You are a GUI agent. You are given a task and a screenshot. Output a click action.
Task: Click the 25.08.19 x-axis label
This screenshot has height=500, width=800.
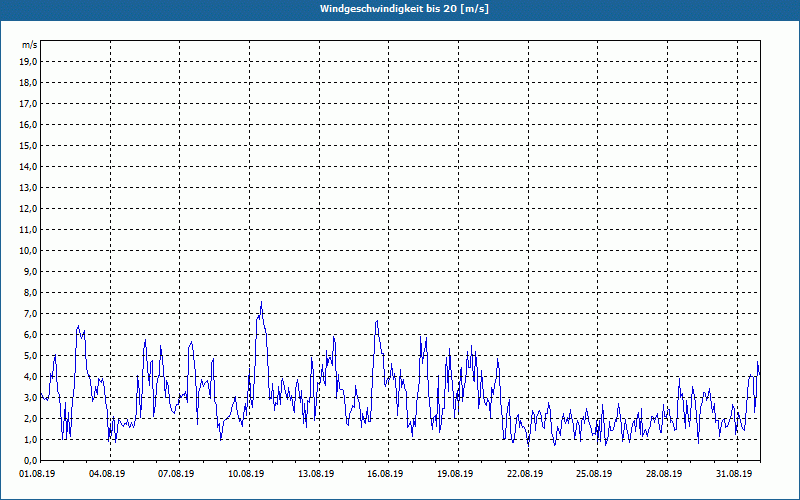click(593, 474)
